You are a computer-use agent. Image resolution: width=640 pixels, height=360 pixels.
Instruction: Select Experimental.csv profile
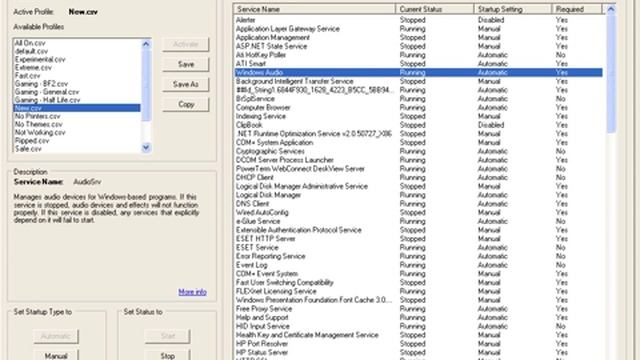point(77,59)
